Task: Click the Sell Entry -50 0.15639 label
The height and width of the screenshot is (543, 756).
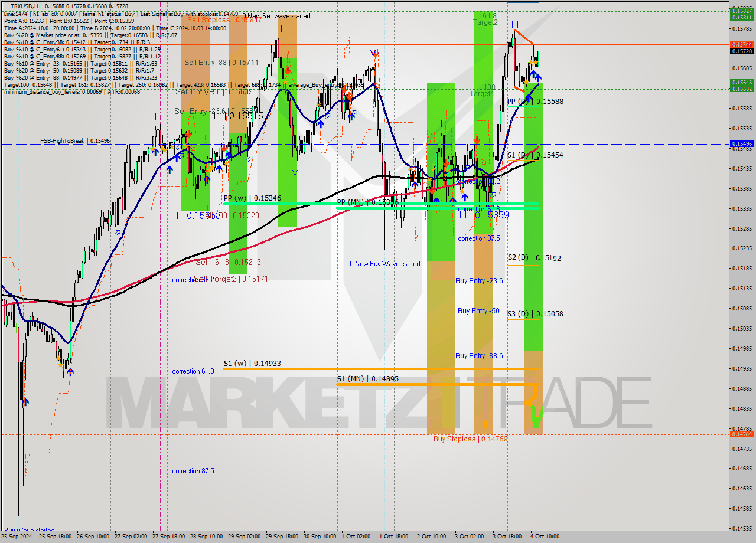Action: 214,91
